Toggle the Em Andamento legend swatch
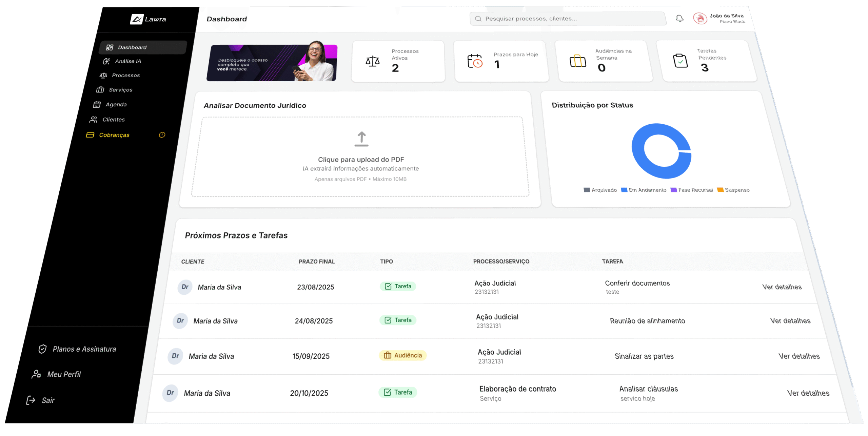The image size is (868, 436). click(x=624, y=190)
